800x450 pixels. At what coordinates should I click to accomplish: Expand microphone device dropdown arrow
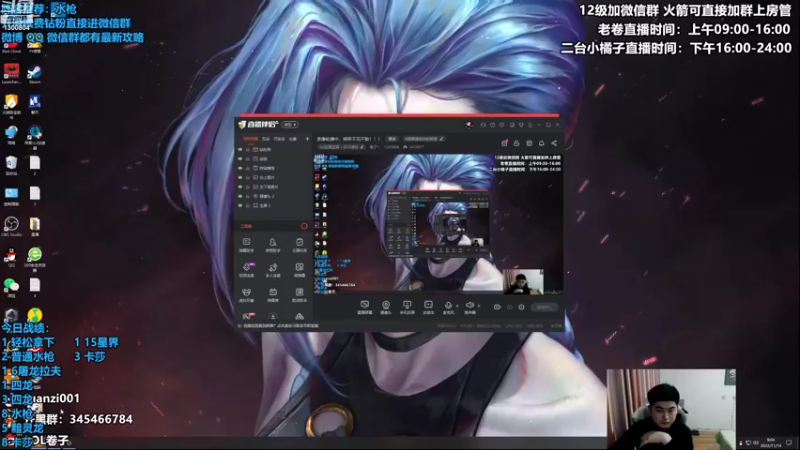(x=457, y=306)
